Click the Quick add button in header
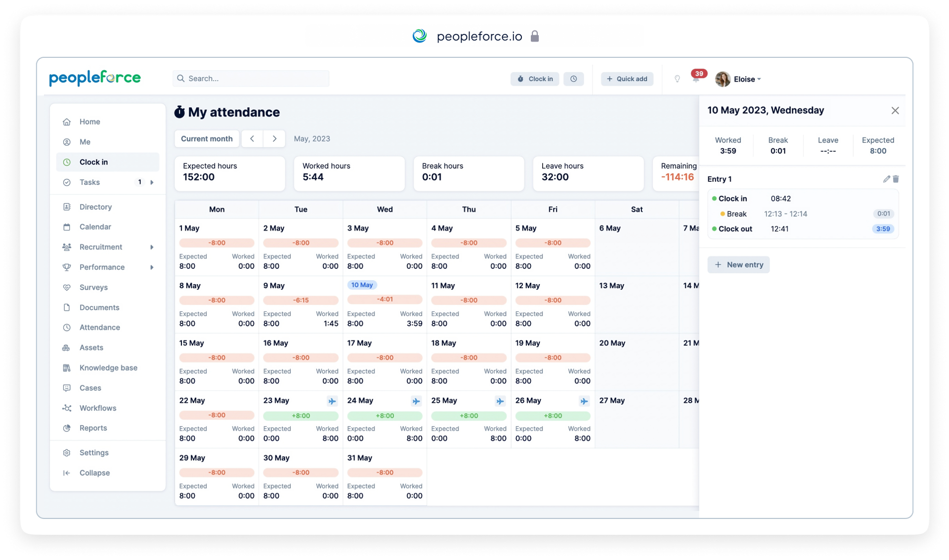This screenshot has height=560, width=949. click(x=626, y=79)
